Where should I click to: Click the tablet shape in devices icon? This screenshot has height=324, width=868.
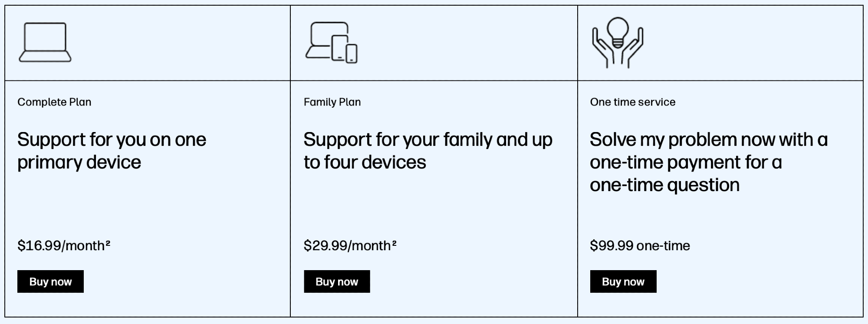[x=339, y=48]
